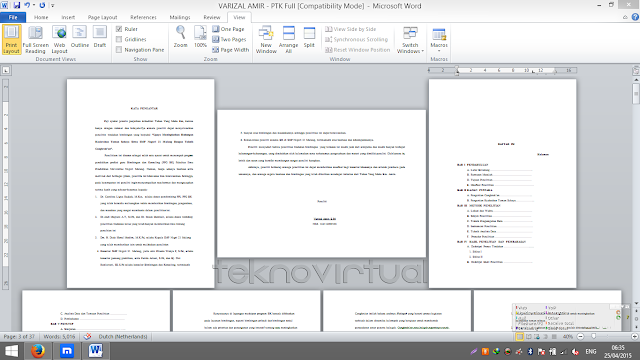Switch to Draft view
Image resolution: width=640 pixels, height=360 pixels.
click(x=100, y=37)
